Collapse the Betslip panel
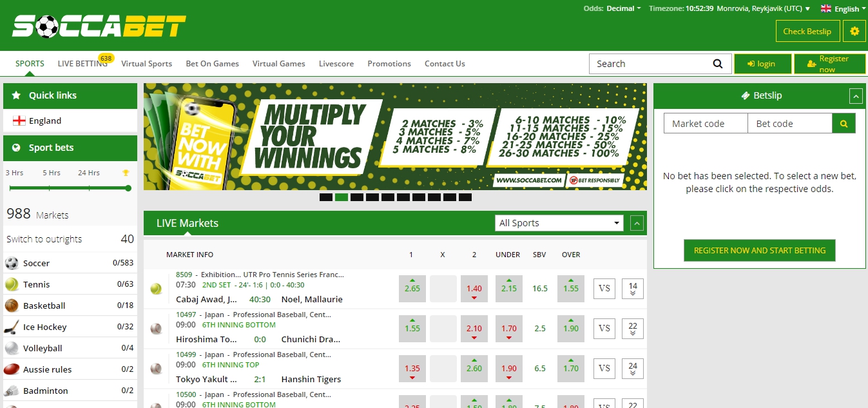868x408 pixels. coord(856,96)
